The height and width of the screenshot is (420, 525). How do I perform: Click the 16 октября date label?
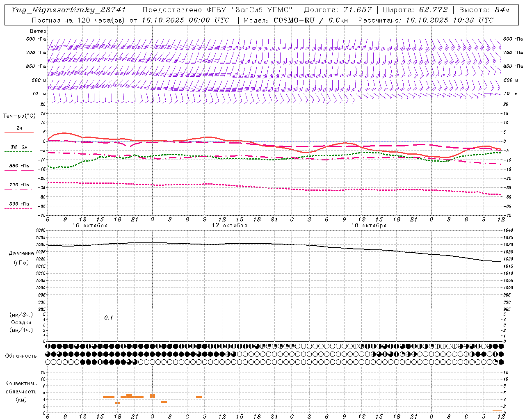[x=90, y=225]
